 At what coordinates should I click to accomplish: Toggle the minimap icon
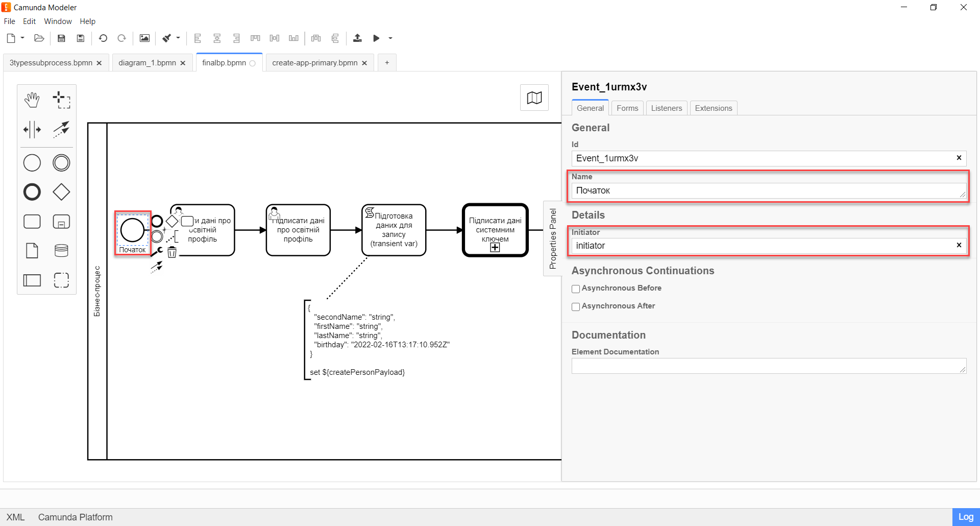point(534,98)
